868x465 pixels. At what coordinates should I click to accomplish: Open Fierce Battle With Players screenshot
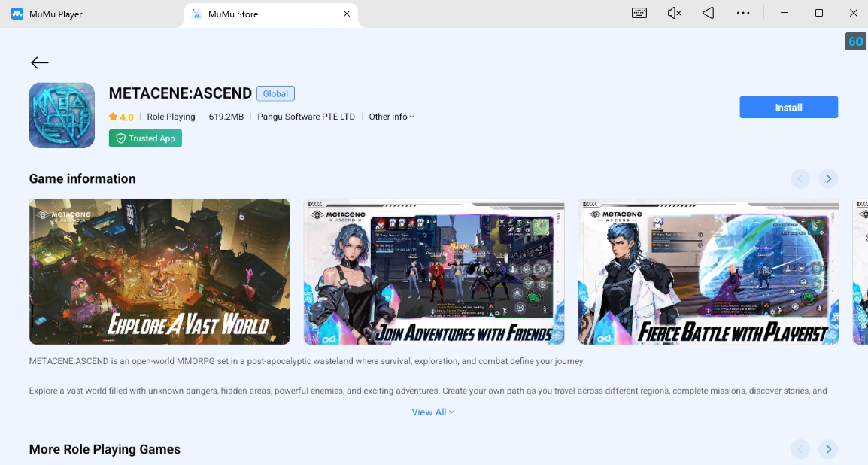(709, 272)
